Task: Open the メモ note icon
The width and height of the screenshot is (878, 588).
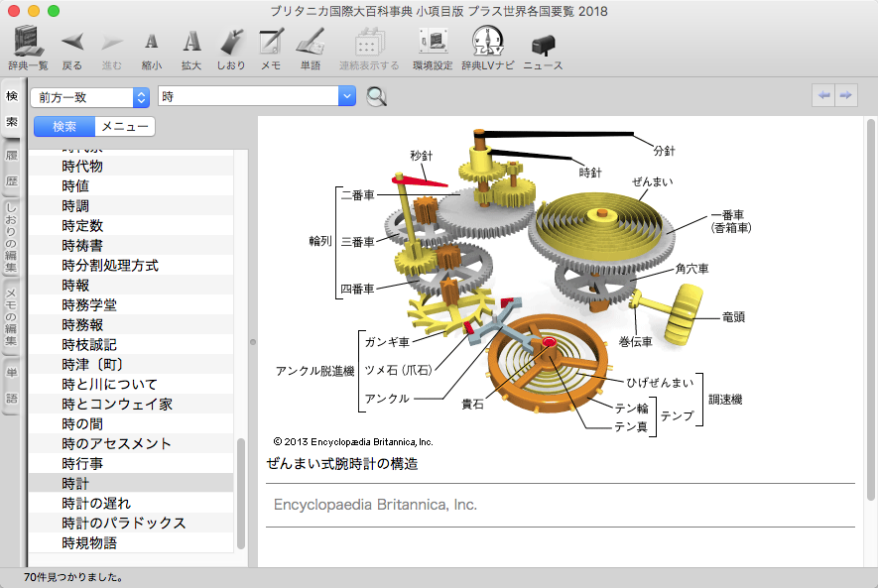Action: click(x=271, y=49)
